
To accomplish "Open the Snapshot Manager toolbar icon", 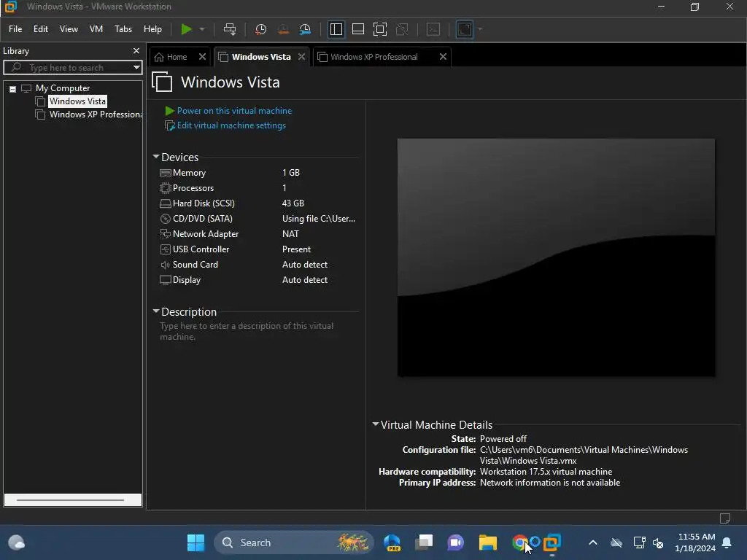I will [305, 29].
